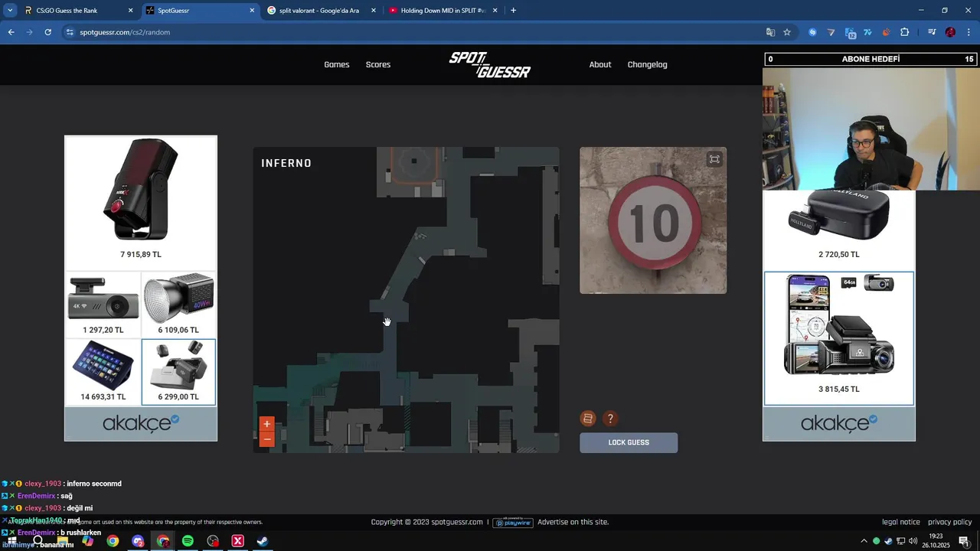
Task: Open the red X app in taskbar
Action: [237, 541]
